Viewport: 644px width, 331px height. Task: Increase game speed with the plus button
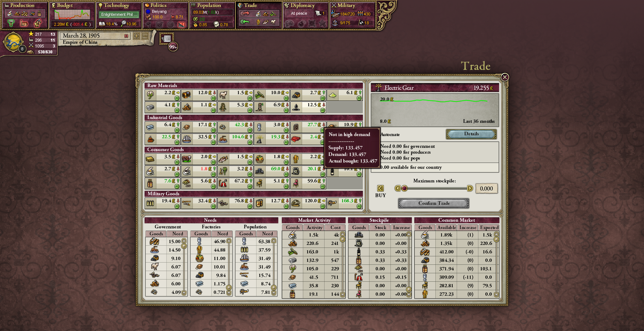pyautogui.click(x=137, y=36)
